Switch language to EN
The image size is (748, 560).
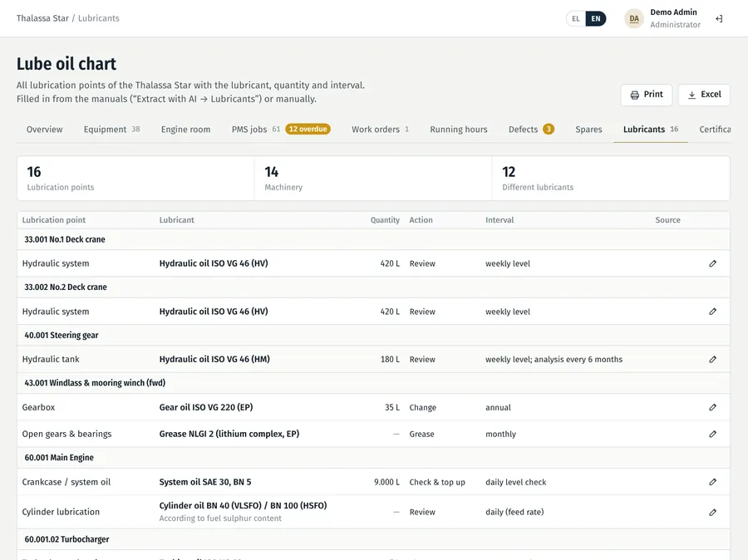[x=596, y=18]
